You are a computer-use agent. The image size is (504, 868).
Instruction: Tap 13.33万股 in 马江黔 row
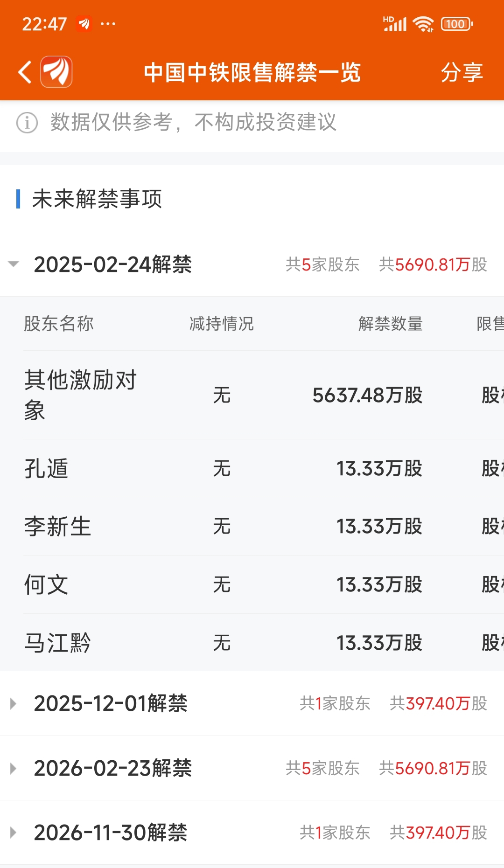[379, 643]
